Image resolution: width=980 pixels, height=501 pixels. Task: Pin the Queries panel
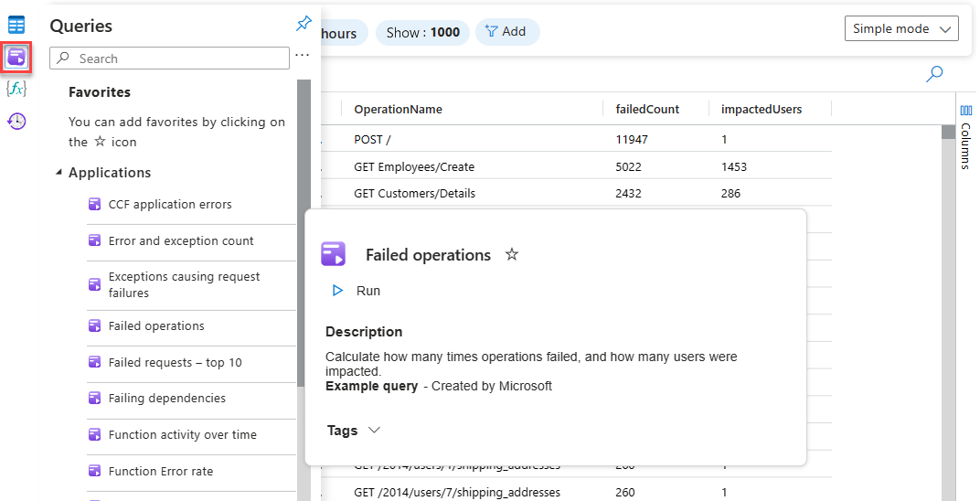[x=304, y=25]
